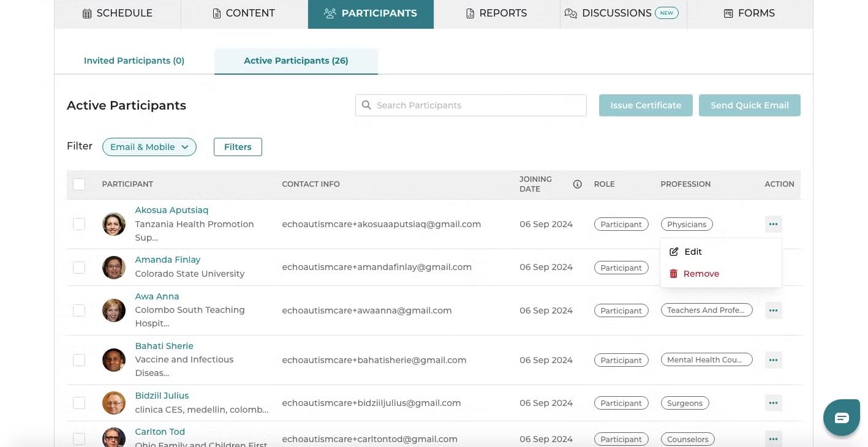This screenshot has width=868, height=447.
Task: Tick the select-all participants checkbox
Action: coord(79,184)
